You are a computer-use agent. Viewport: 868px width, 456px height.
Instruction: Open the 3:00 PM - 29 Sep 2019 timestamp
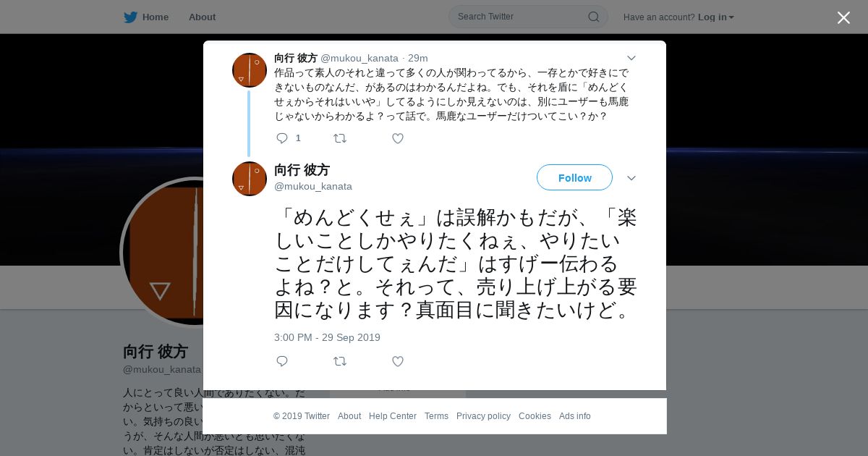click(x=327, y=337)
